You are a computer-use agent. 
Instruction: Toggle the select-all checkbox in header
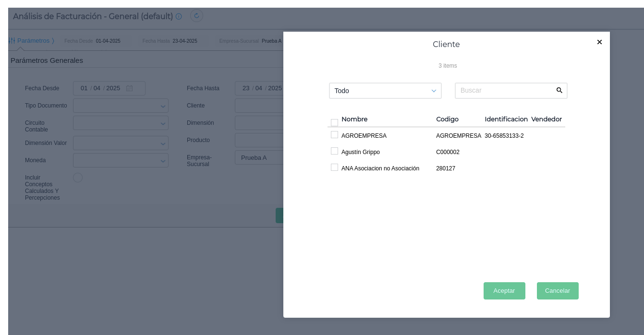tap(334, 122)
